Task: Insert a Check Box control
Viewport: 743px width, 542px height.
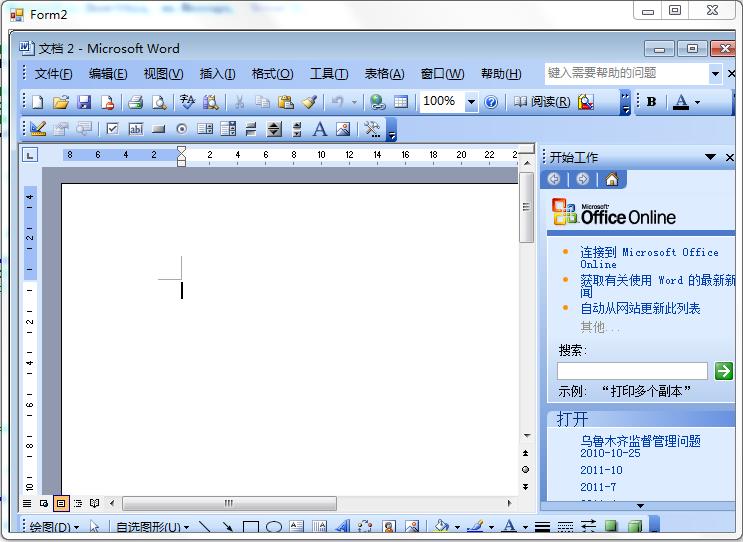Action: coord(112,128)
